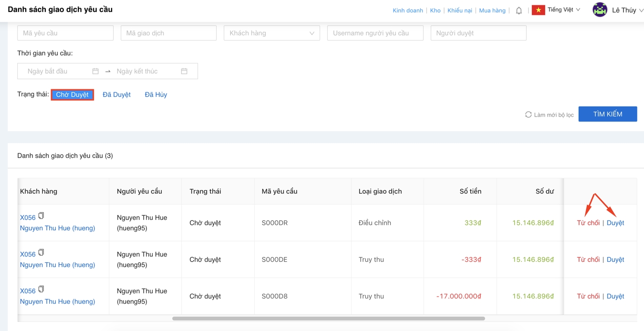Switch status filter to Đã Hủy

(156, 95)
